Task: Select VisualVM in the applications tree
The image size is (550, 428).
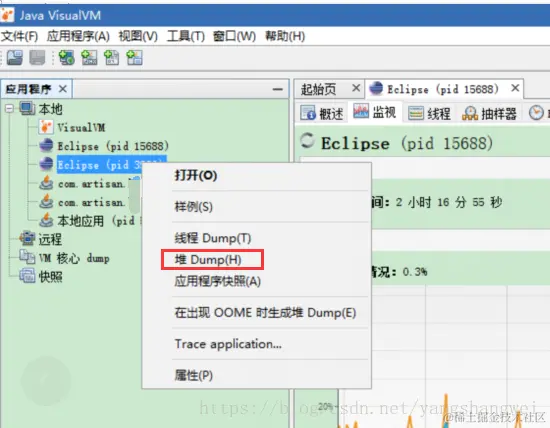Action: pos(81,127)
